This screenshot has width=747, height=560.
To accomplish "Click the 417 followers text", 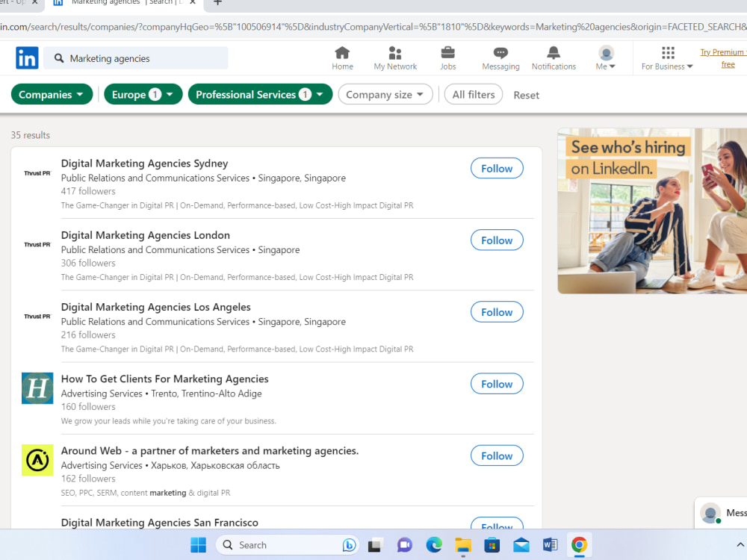I will pos(88,191).
